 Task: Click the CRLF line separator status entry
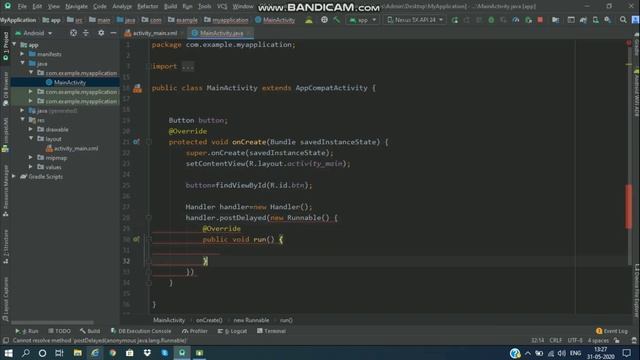(556, 340)
